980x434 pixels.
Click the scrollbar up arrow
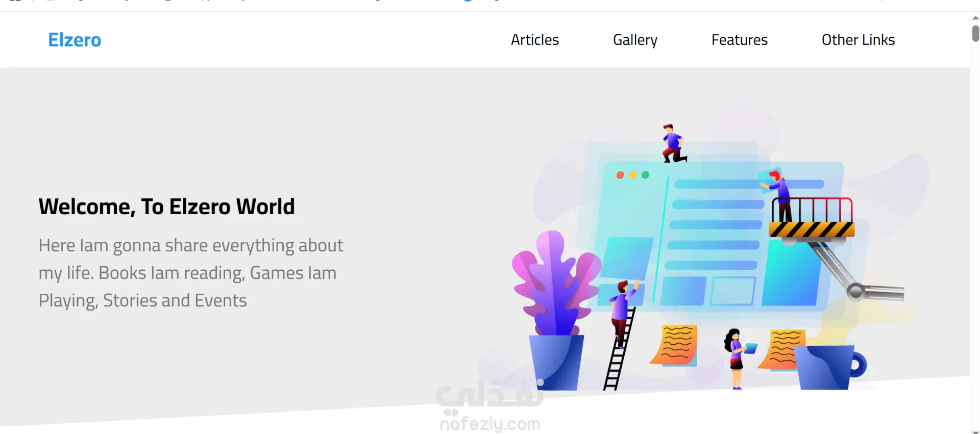point(975,18)
